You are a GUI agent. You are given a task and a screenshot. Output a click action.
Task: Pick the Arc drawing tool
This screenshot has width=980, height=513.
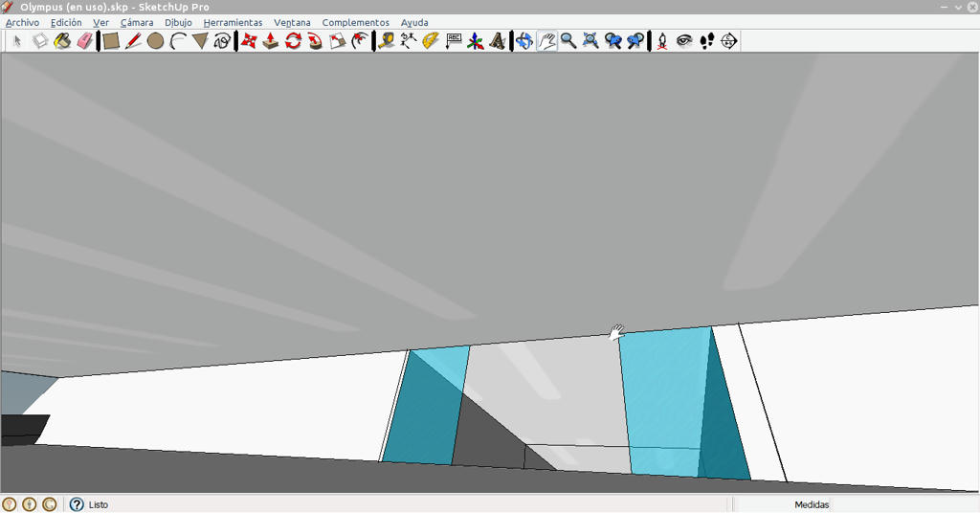pyautogui.click(x=178, y=41)
